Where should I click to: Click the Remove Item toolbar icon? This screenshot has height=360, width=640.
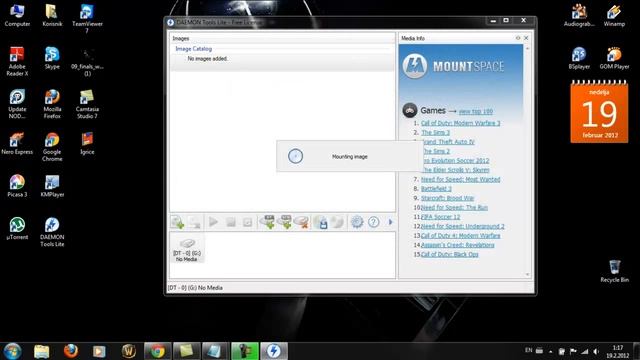click(194, 222)
